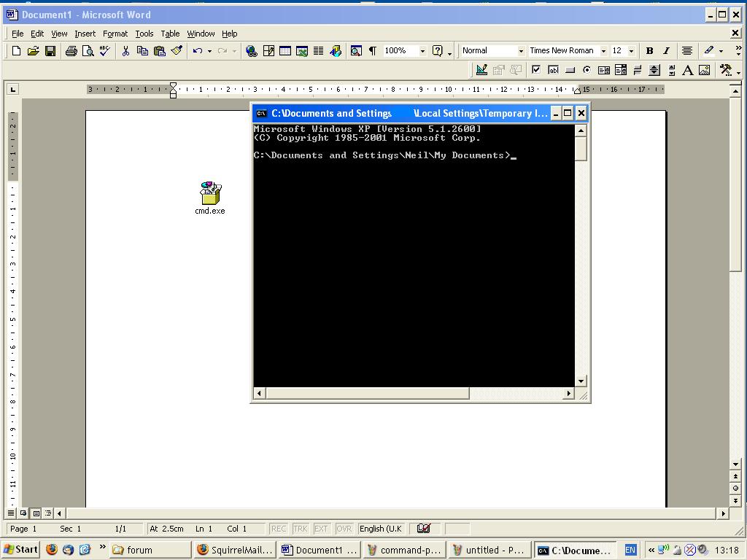This screenshot has height=560, width=747.
Task: Open the highlight color picker arrow
Action: [722, 50]
